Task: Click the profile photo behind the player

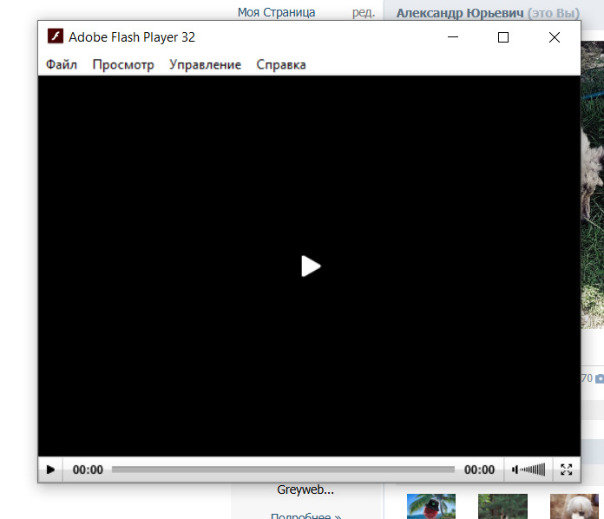Action: point(592,185)
